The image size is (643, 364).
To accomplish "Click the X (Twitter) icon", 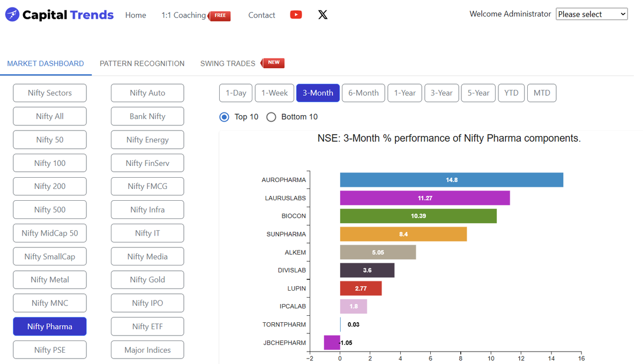I will pyautogui.click(x=323, y=15).
